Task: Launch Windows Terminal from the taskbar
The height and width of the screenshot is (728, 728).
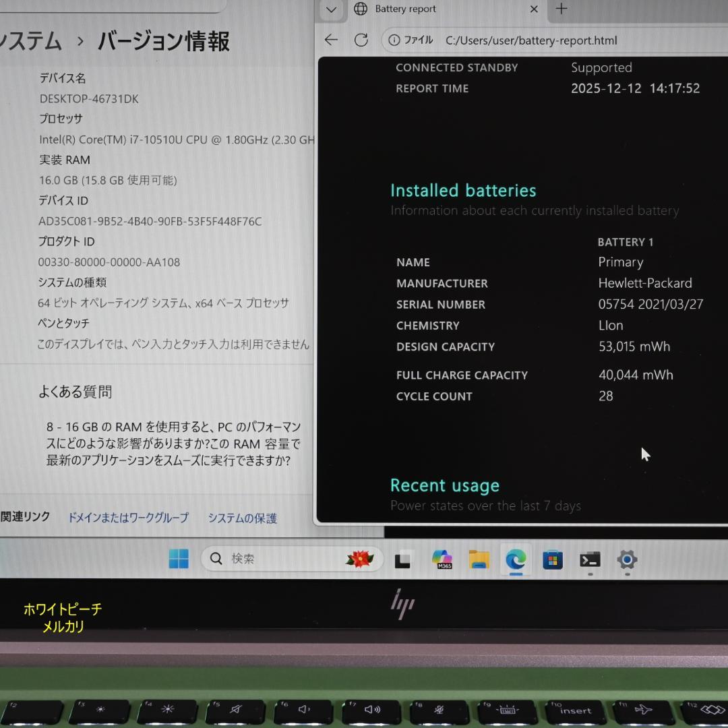Action: (590, 559)
